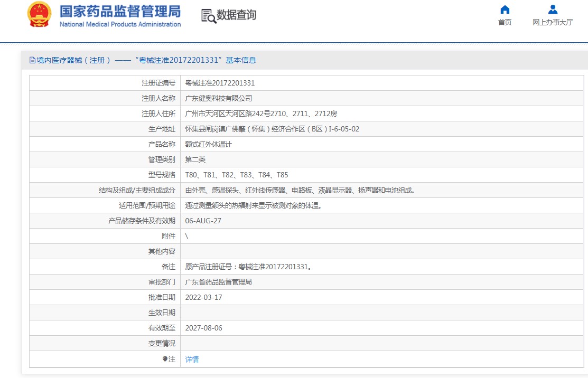Select expiry date 2027-08-06
Screen dimensions: 588x378
point(203,328)
